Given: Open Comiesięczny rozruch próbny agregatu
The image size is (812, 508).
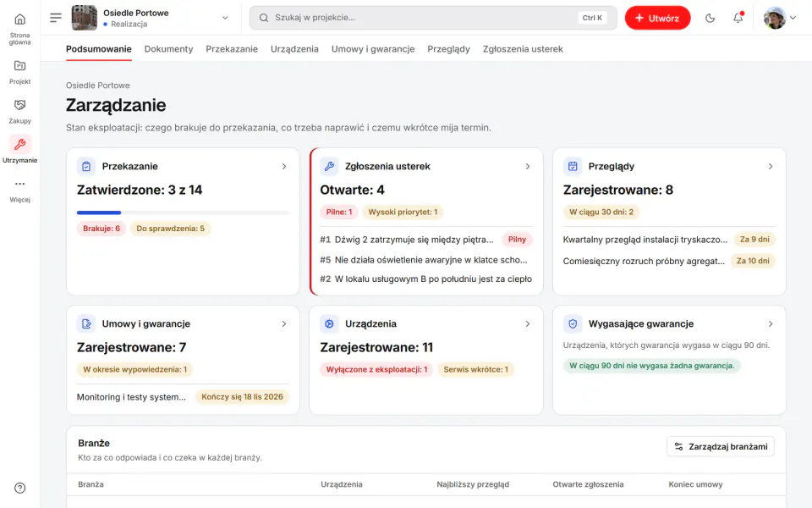Looking at the screenshot, I should (x=644, y=261).
